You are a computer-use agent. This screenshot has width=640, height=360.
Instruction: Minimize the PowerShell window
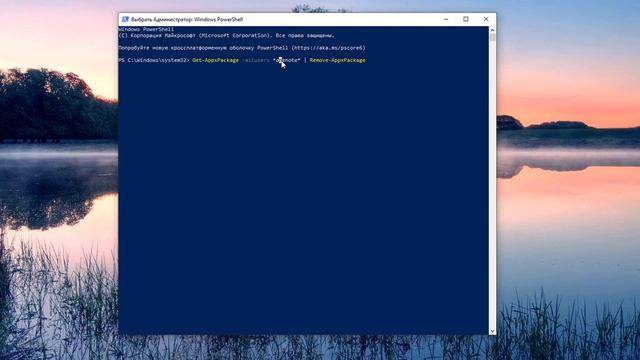(446, 19)
